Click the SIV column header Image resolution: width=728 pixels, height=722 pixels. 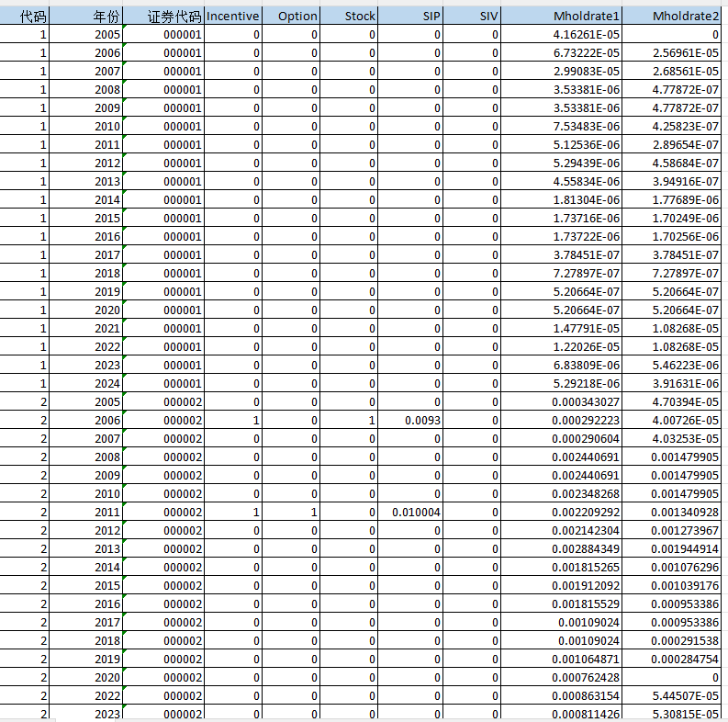pos(474,16)
